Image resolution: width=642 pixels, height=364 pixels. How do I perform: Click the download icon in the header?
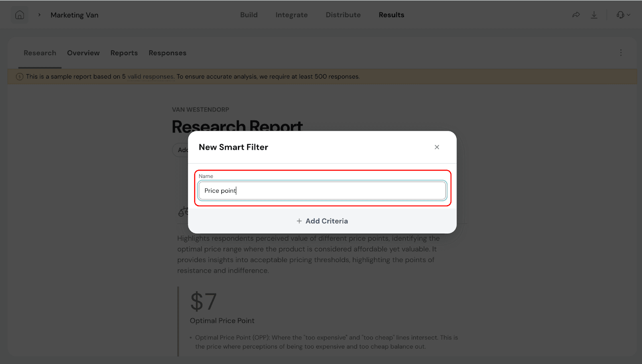[594, 15]
